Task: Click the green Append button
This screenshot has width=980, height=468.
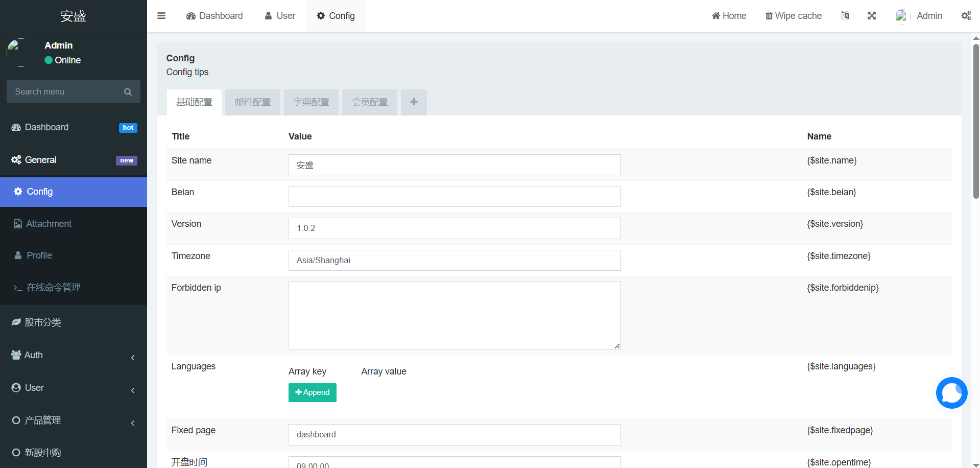Action: [x=313, y=392]
